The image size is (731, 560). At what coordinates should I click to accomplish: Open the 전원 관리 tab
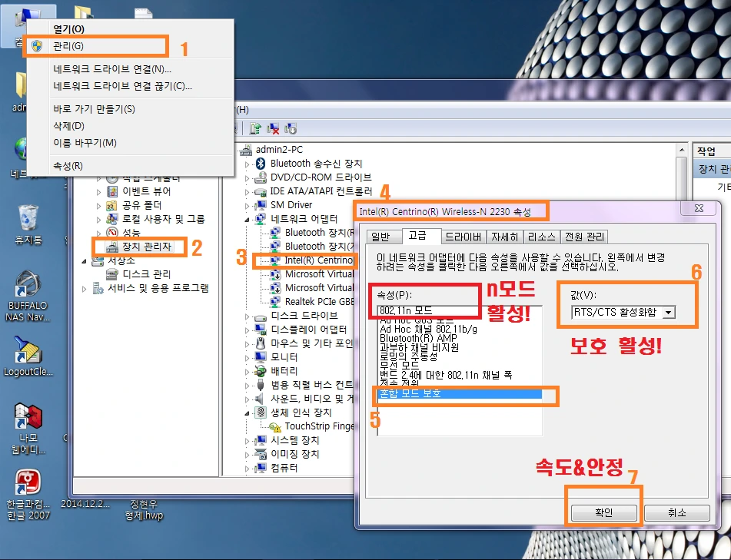(x=584, y=237)
